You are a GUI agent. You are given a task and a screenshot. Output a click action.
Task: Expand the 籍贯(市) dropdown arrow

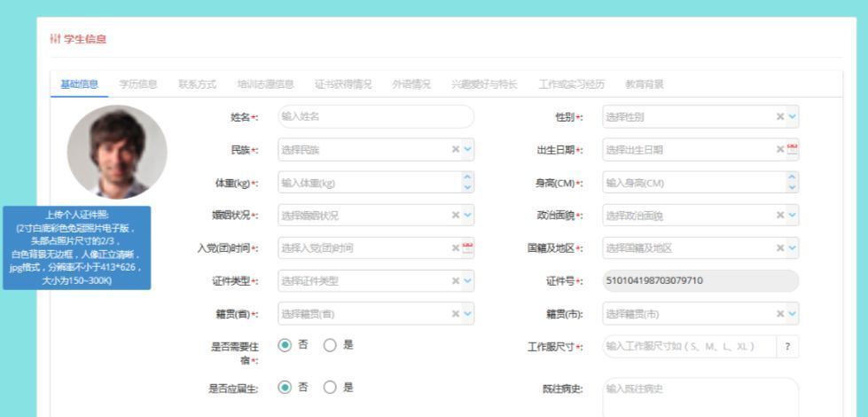[793, 314]
